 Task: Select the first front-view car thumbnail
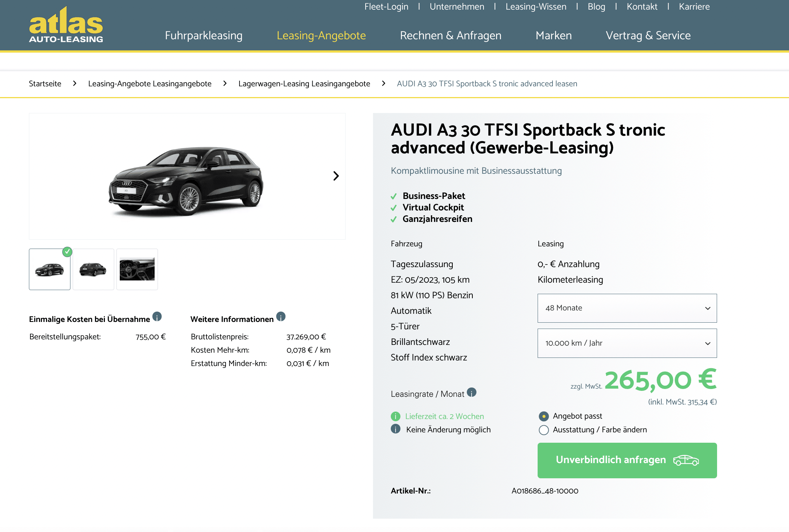tap(50, 269)
